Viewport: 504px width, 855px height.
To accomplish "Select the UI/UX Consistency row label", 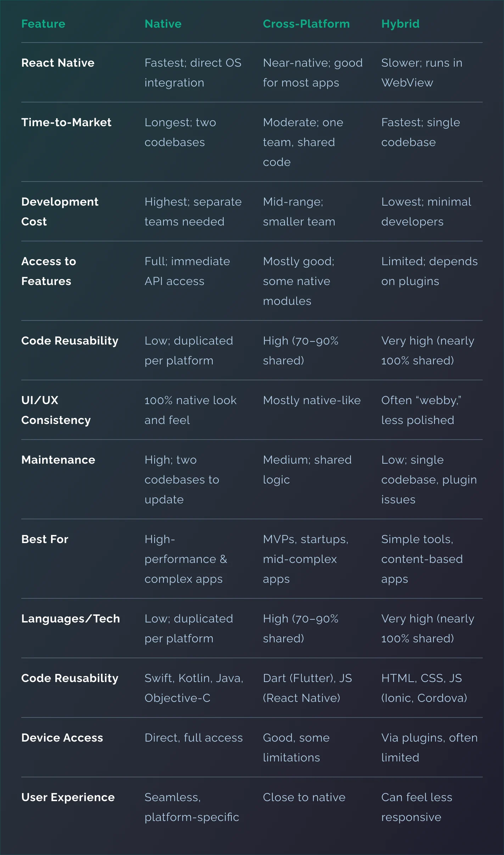I will (56, 410).
